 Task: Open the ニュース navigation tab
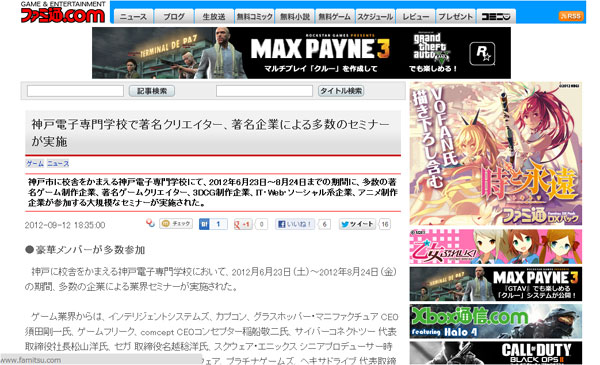click(133, 16)
